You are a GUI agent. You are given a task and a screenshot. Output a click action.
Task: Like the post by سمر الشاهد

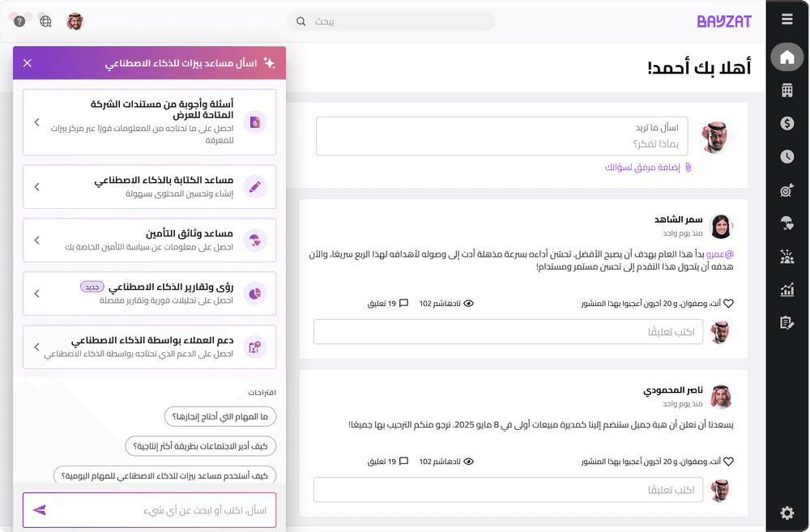(x=730, y=302)
